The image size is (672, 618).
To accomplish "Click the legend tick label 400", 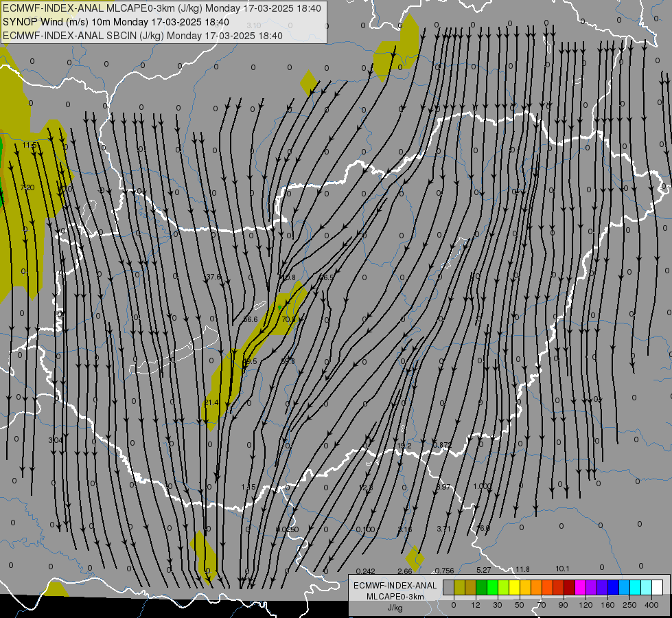I will (x=651, y=605).
